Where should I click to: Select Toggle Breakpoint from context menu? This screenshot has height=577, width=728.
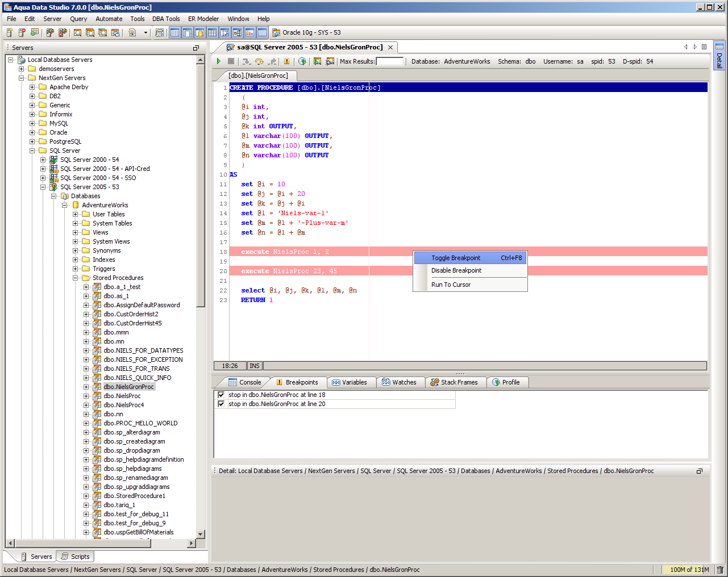coord(456,258)
